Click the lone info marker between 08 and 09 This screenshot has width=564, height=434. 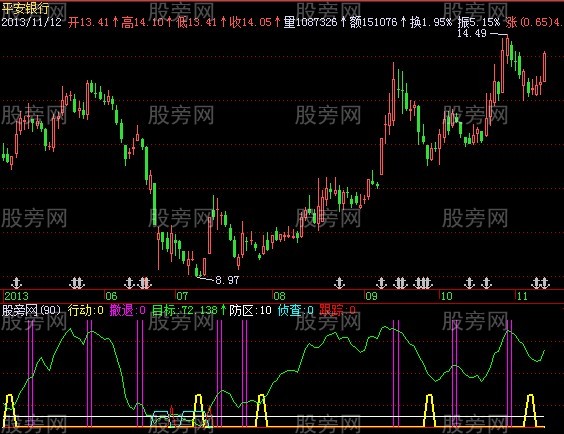pyautogui.click(x=339, y=283)
